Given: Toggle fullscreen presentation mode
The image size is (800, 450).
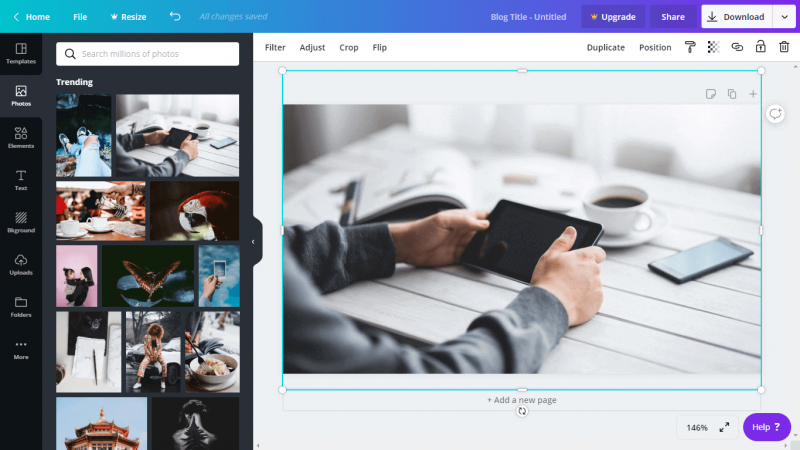Looking at the screenshot, I should 725,427.
